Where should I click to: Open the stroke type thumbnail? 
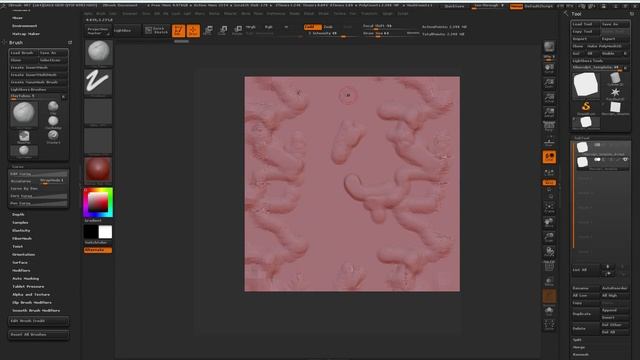point(98,82)
